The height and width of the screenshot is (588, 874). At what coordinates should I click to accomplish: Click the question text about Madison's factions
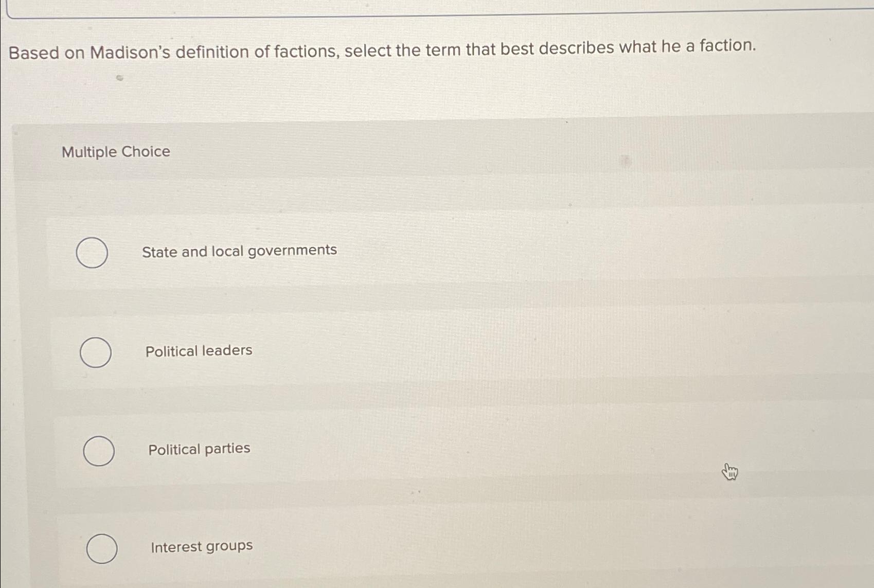[x=382, y=49]
